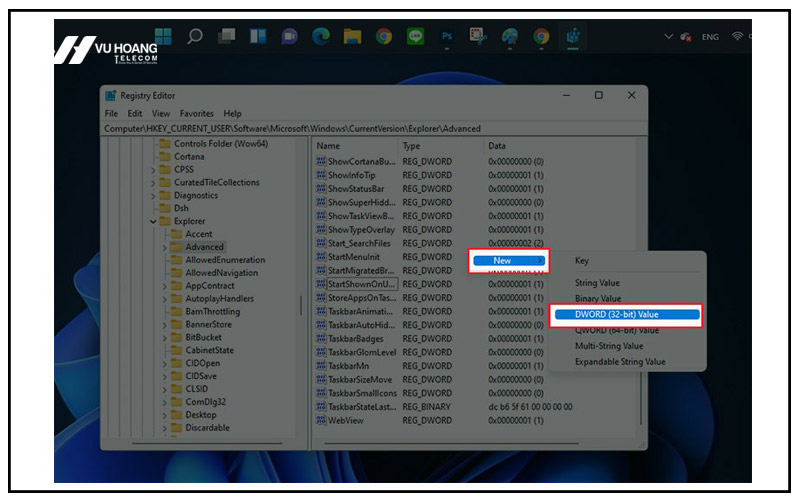Image resolution: width=800 pixels, height=500 pixels.
Task: Collapse the Explorer tree key
Action: [153, 221]
